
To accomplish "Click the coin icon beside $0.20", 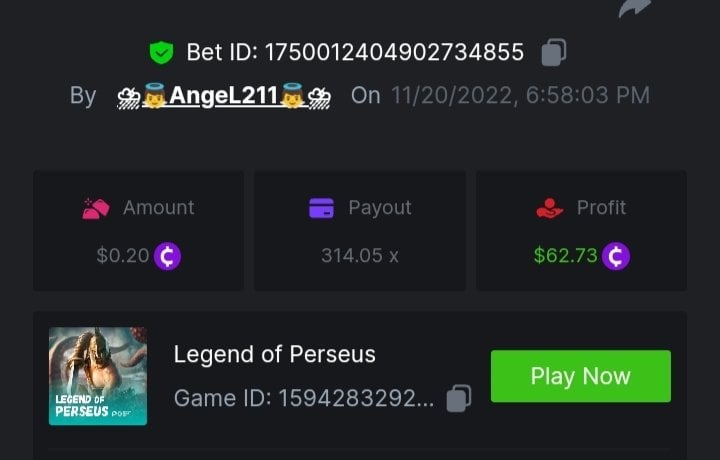I will (x=167, y=256).
